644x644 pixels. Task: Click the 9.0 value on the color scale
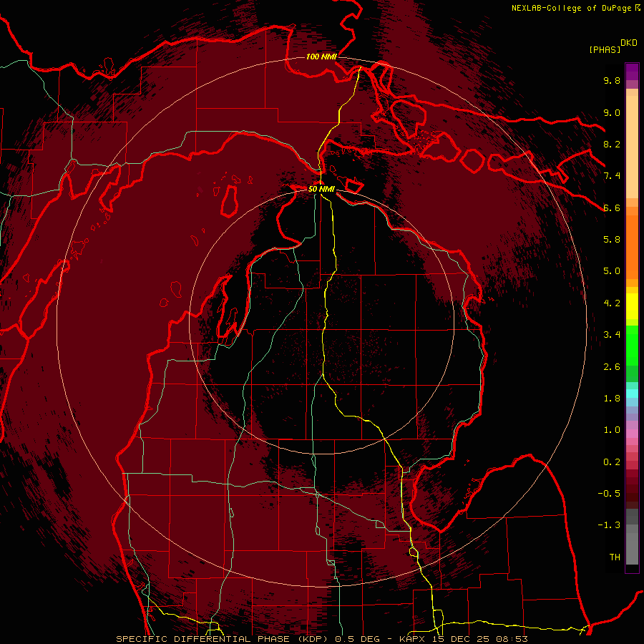612,112
